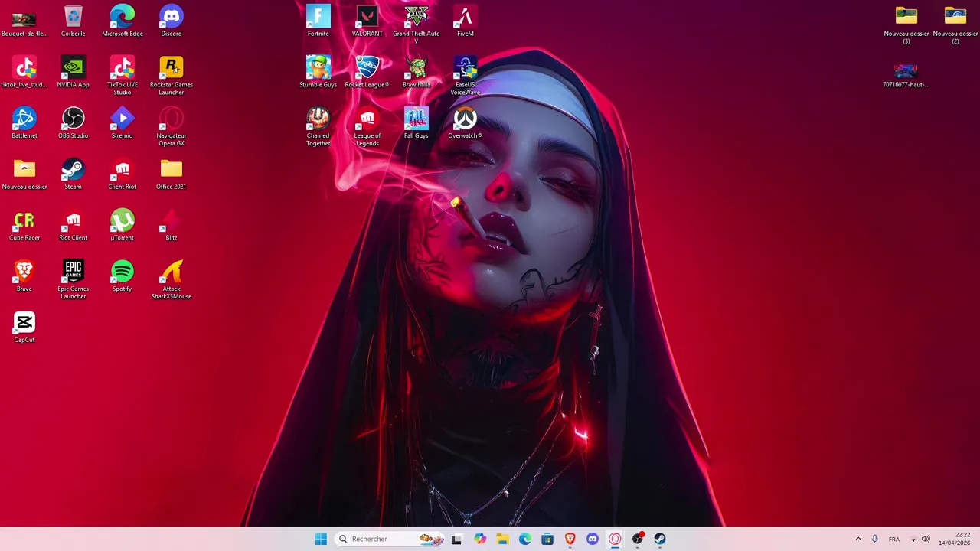Select the Fall Guys desktop shortcut
Screen dimensions: 980x551
click(x=416, y=123)
